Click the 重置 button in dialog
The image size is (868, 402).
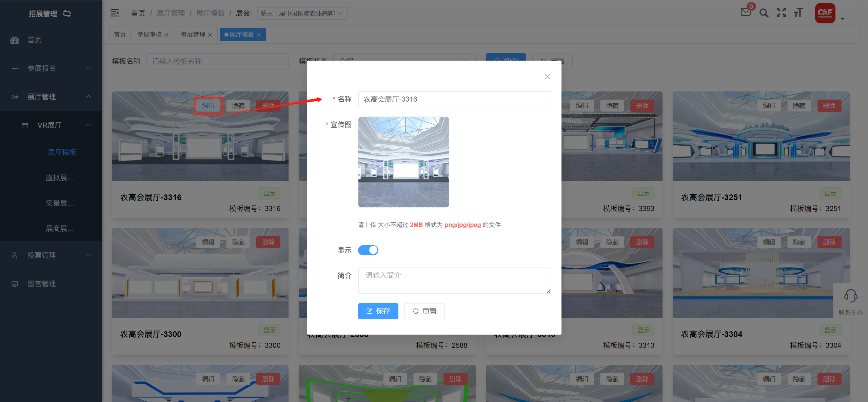tap(425, 311)
